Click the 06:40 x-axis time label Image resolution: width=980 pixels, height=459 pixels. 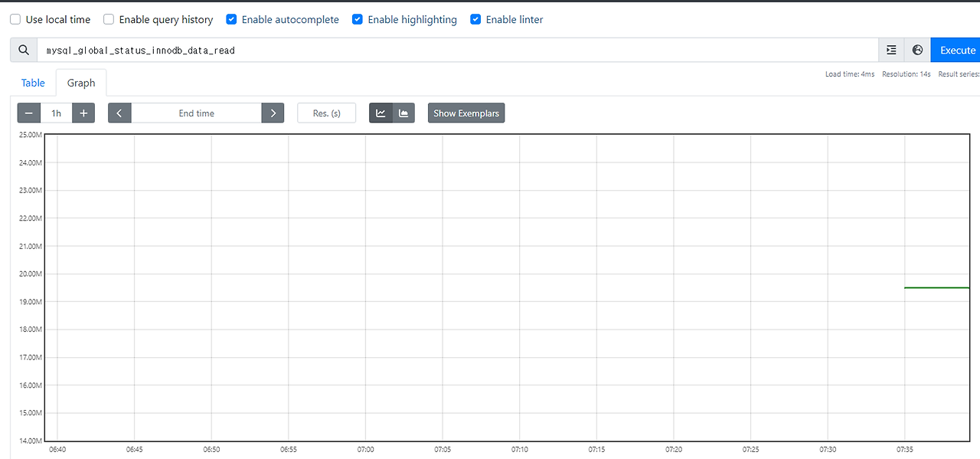[x=57, y=450]
